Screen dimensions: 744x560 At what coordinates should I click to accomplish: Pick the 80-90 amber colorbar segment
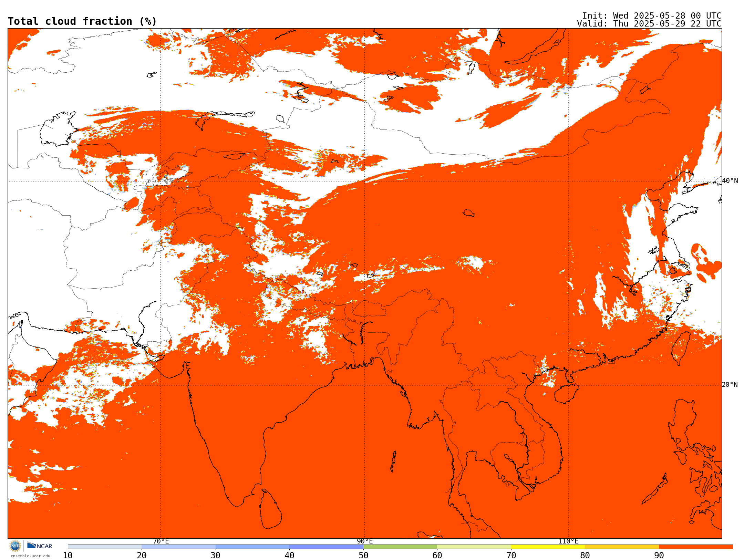(622, 547)
